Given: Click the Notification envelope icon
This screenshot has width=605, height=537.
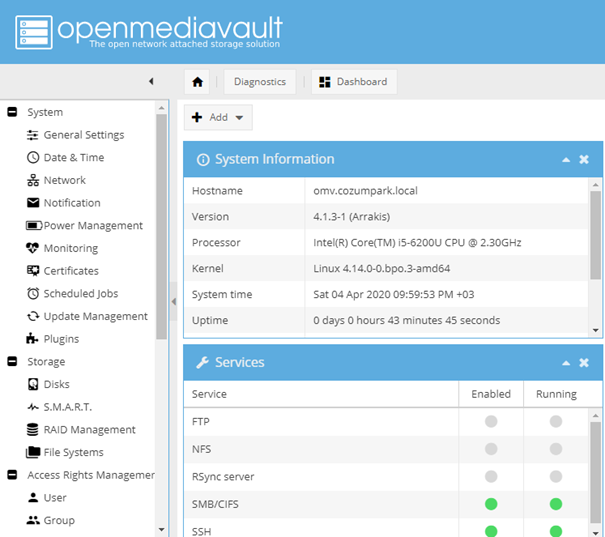Looking at the screenshot, I should pos(33,203).
